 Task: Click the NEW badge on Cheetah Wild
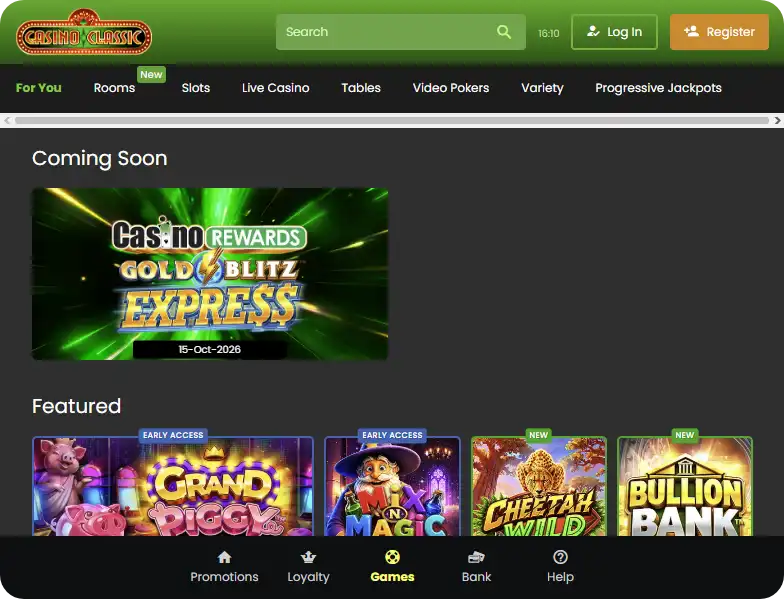pos(538,435)
